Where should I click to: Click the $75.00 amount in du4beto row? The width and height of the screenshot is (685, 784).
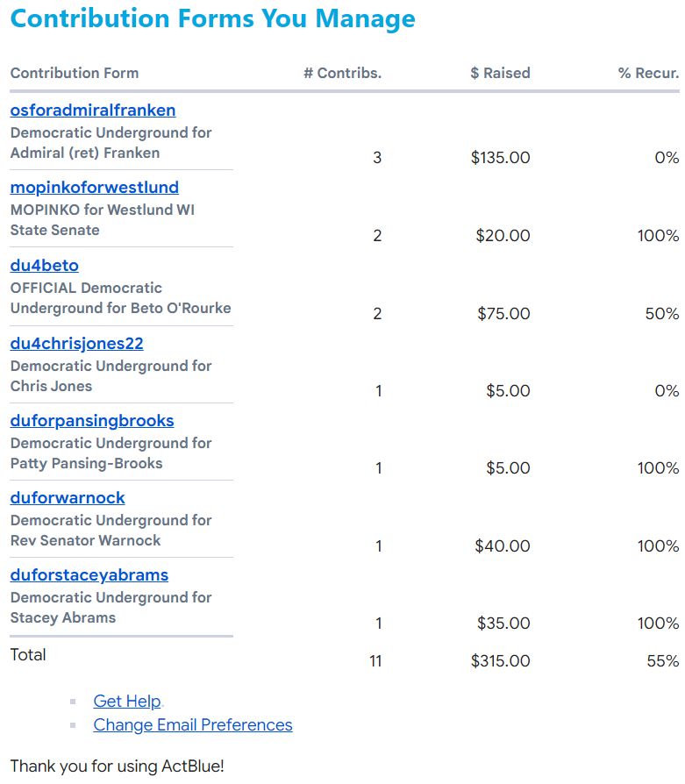[503, 314]
